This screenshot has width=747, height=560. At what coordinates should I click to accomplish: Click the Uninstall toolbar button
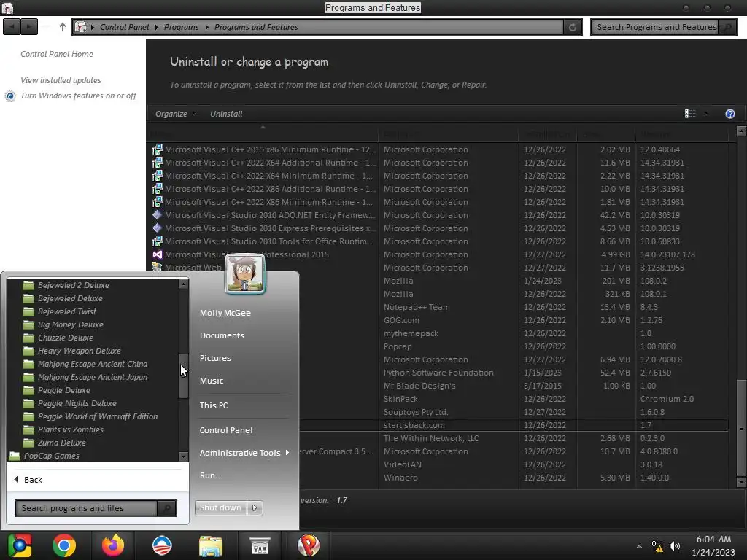(x=226, y=114)
